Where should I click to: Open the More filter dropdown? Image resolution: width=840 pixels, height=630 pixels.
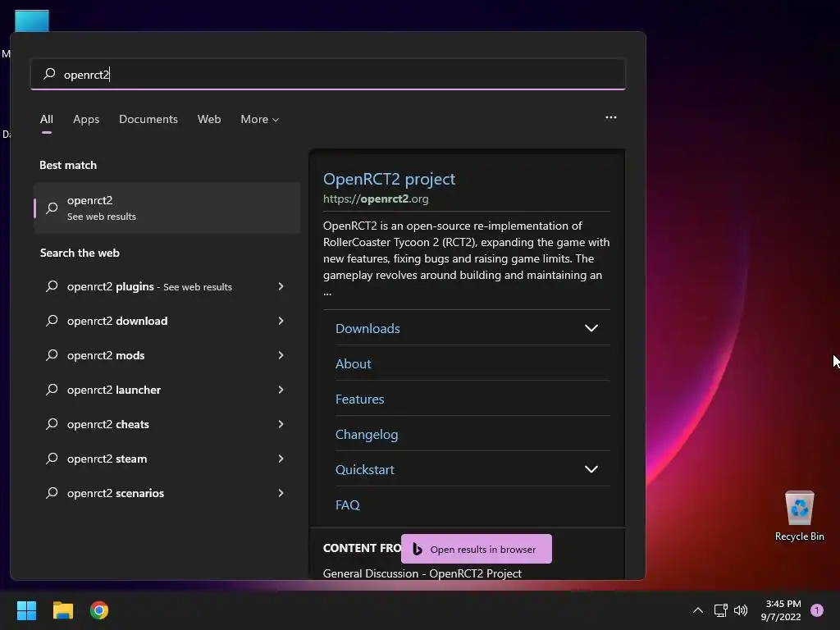coord(260,120)
